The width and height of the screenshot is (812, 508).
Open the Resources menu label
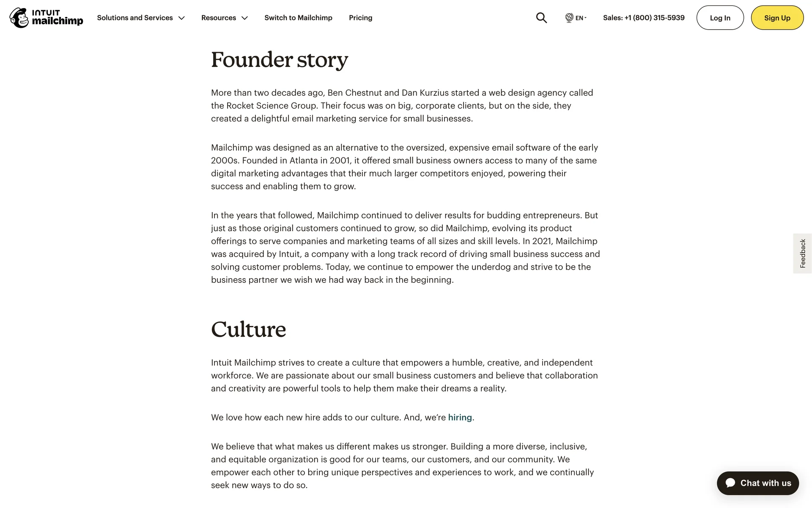tap(219, 18)
